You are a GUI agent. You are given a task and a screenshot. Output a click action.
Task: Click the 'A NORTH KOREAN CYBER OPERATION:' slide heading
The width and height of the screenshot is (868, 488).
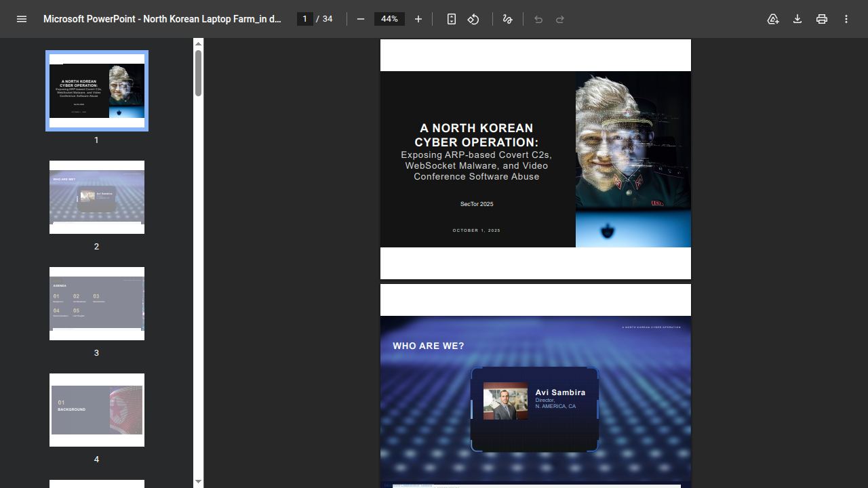[x=477, y=135]
